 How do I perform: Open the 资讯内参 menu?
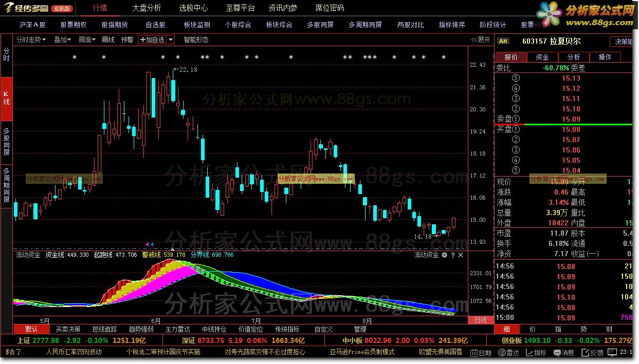point(283,8)
